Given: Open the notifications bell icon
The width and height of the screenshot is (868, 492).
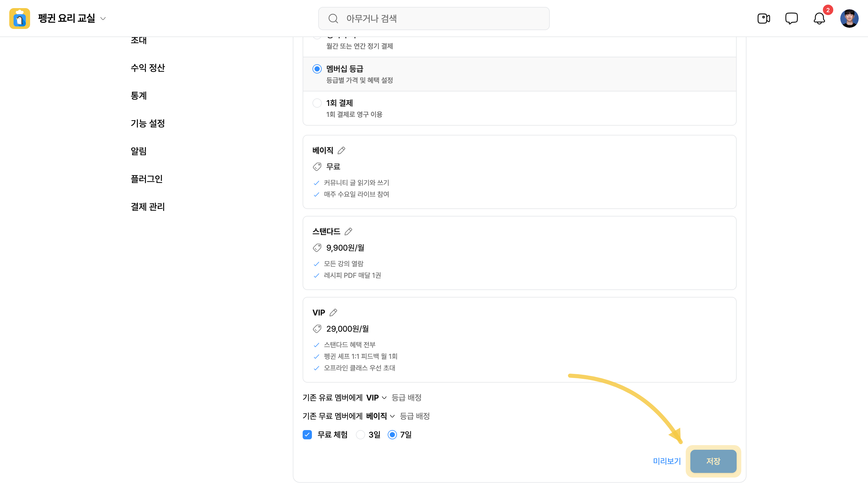Looking at the screenshot, I should point(819,18).
